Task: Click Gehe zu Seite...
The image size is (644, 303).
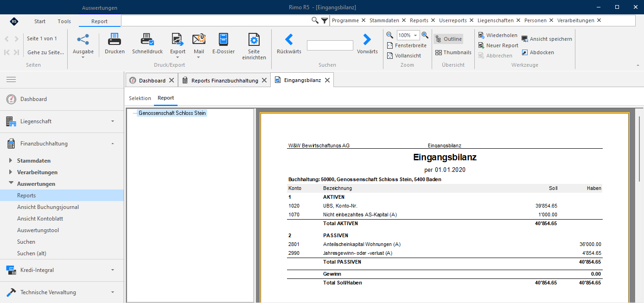Action: [45, 52]
